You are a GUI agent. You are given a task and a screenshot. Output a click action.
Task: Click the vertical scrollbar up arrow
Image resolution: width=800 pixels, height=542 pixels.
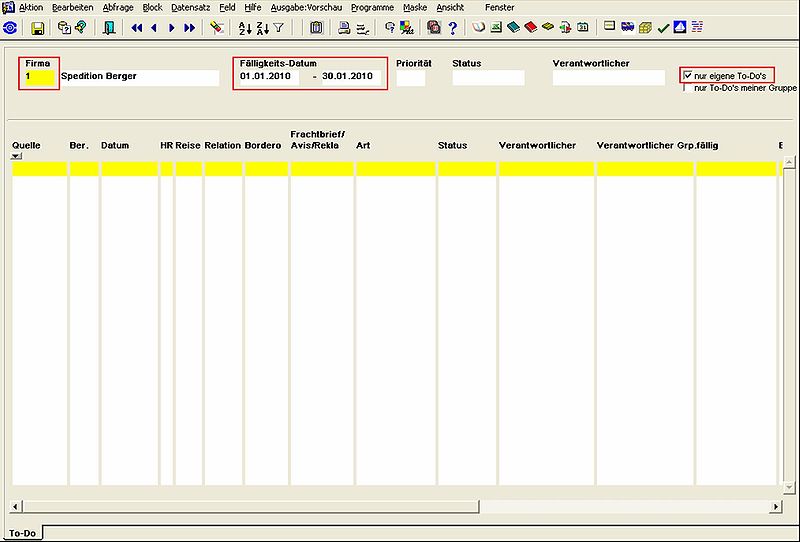789,163
